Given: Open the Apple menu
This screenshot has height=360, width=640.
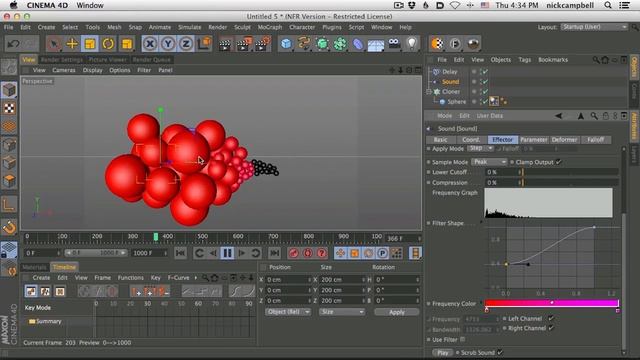Looking at the screenshot, I should click(13, 5).
